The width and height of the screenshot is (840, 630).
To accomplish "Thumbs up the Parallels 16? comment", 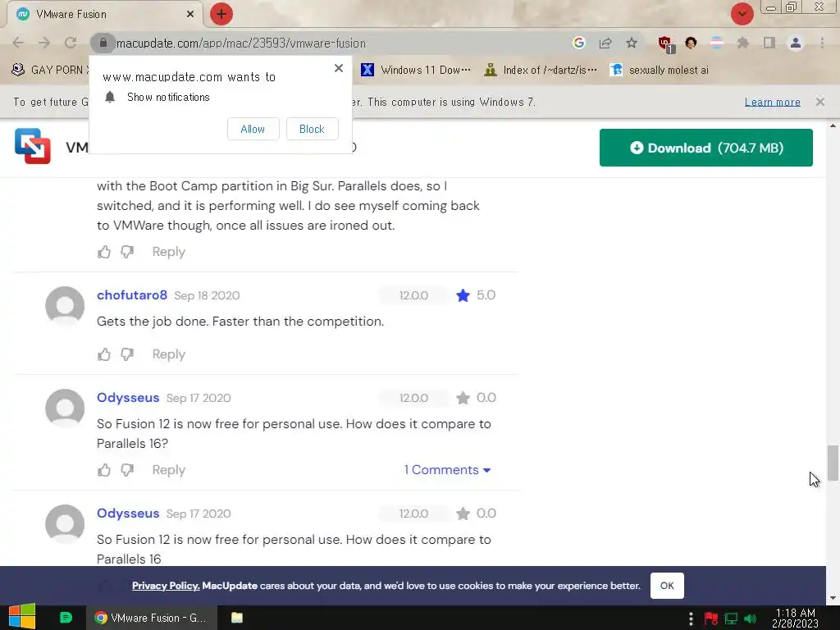I will tap(104, 470).
